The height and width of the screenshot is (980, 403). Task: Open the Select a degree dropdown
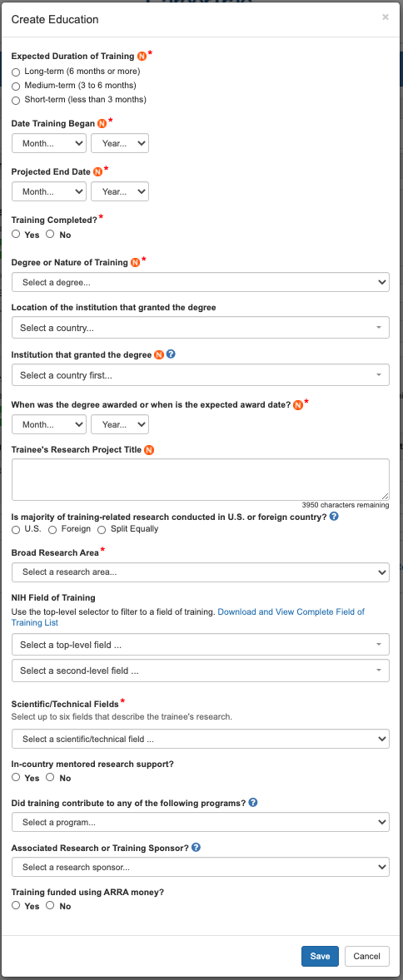pos(200,282)
